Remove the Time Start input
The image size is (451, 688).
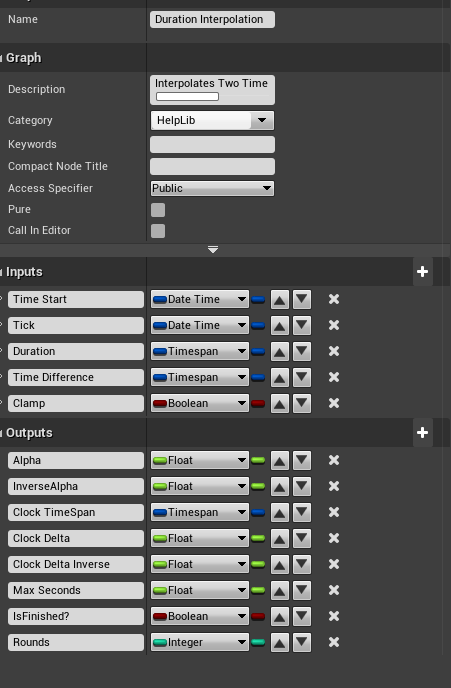tap(334, 299)
